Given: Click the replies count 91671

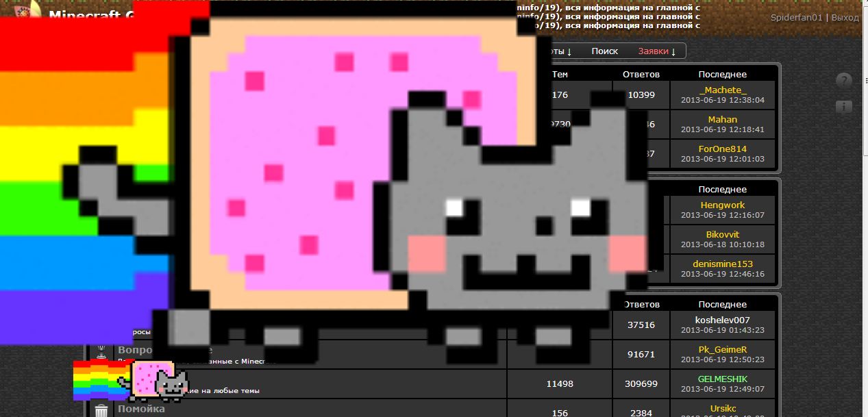Looking at the screenshot, I should tap(641, 355).
